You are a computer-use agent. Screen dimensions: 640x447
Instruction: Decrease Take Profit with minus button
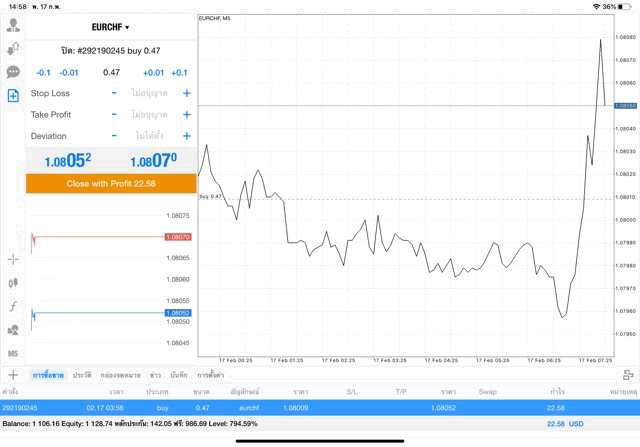114,114
